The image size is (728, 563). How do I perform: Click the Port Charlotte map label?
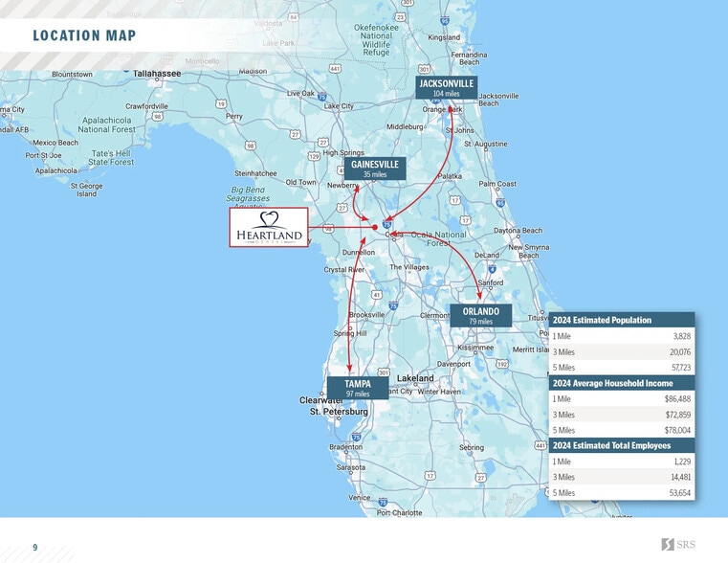(x=399, y=513)
